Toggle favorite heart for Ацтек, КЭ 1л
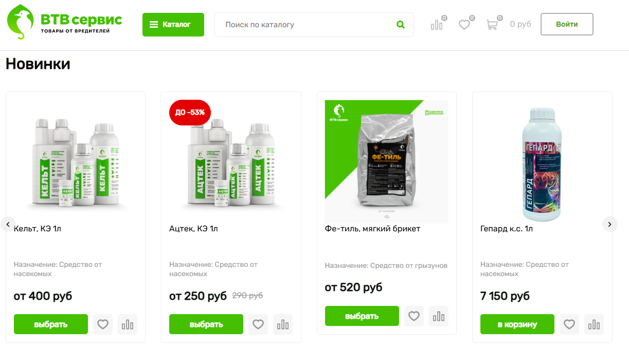This screenshot has width=629, height=364. (258, 324)
